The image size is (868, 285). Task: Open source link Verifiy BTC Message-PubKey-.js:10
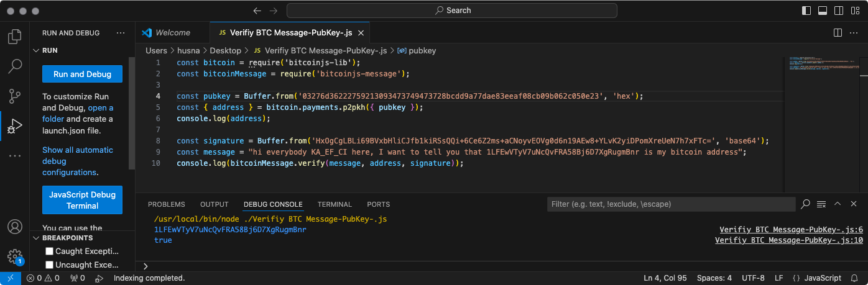(789, 240)
